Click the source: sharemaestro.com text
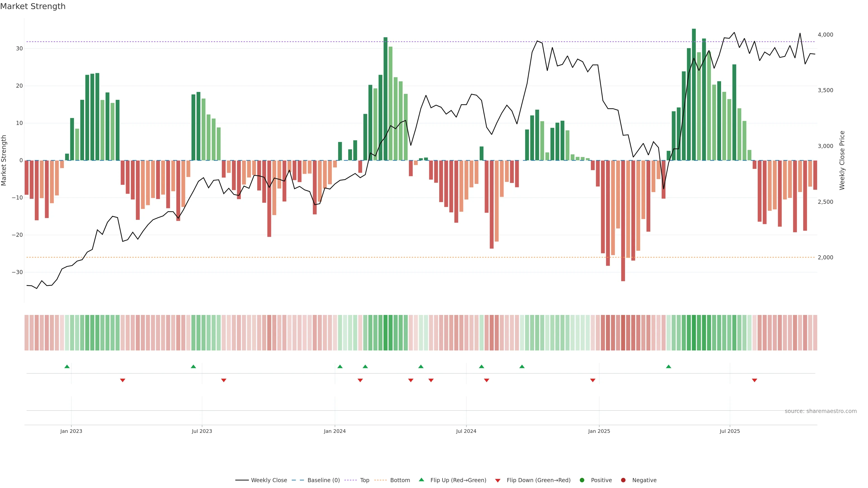Viewport: 868px width, 488px height. pos(821,411)
